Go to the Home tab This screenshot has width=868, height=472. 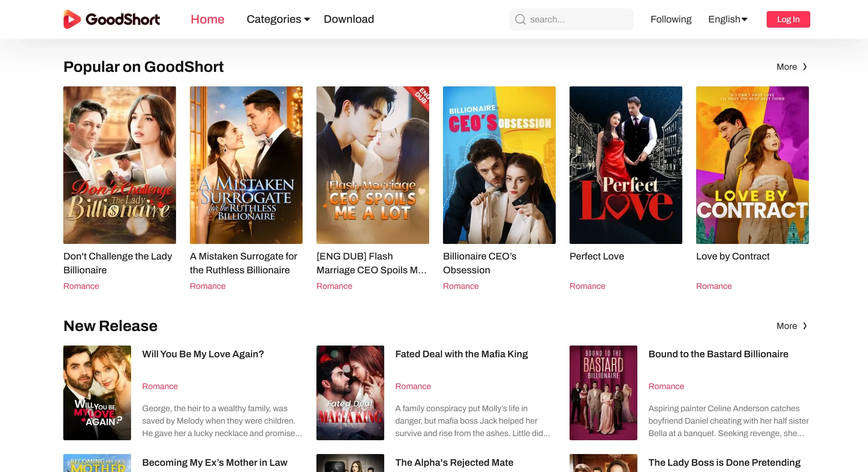click(207, 19)
